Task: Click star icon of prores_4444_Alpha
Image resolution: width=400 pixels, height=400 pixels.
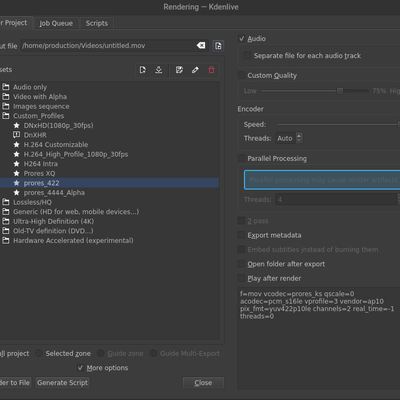Action: 16,193
